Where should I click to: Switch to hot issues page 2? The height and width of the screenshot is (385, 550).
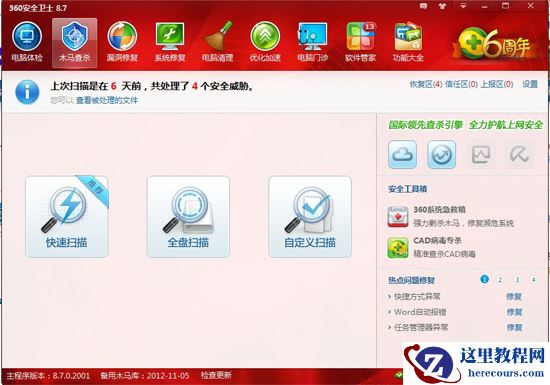(x=500, y=279)
